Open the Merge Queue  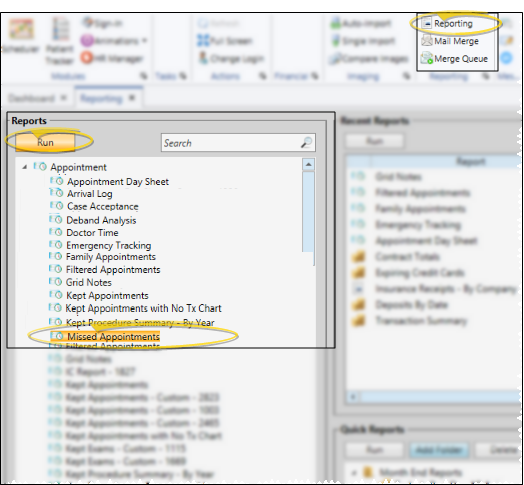pyautogui.click(x=454, y=58)
